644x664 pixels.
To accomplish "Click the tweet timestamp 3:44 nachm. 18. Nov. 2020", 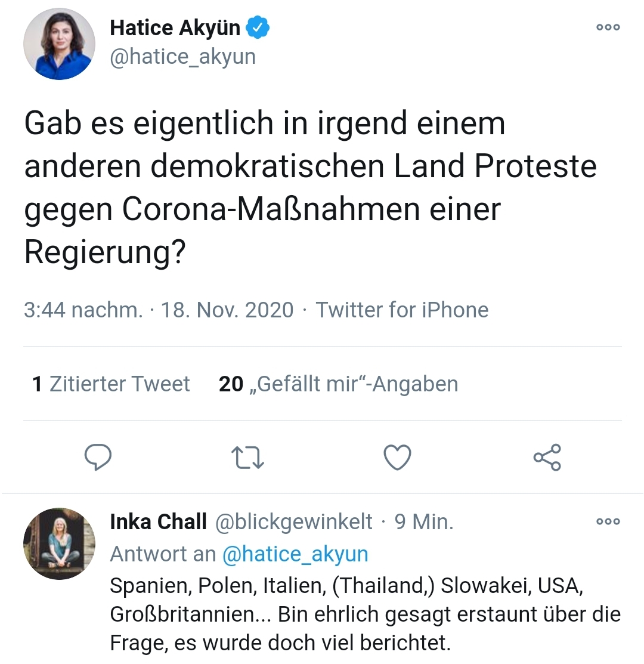I will (159, 310).
